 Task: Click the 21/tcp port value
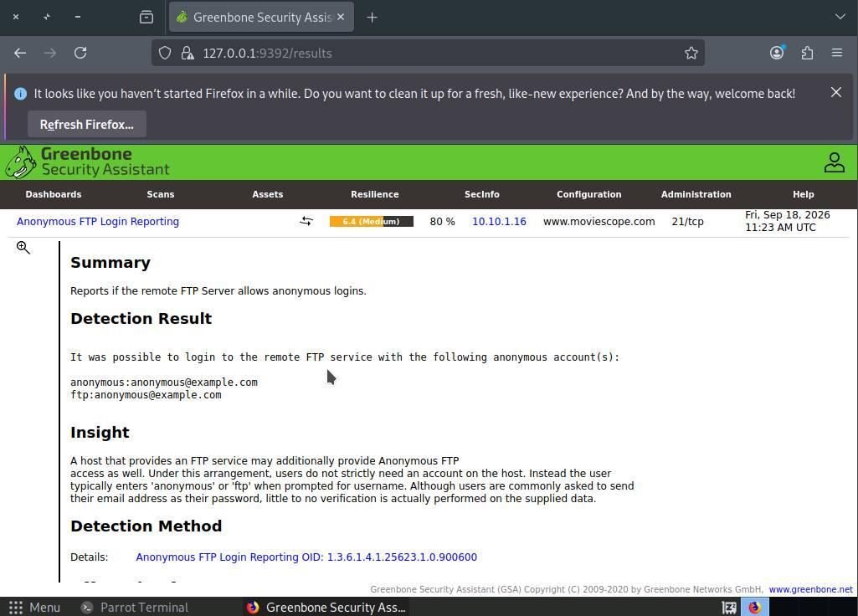687,221
